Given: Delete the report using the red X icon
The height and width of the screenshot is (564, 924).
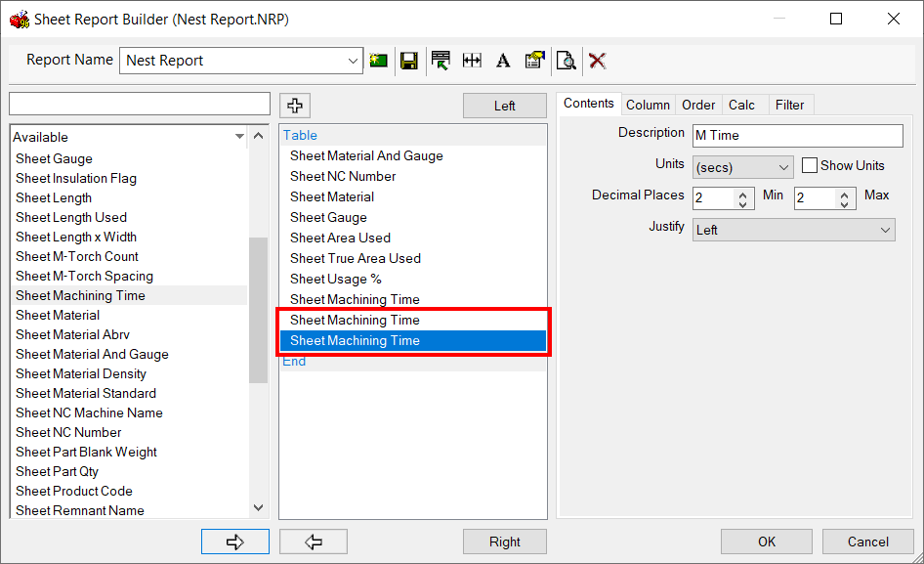Looking at the screenshot, I should [x=597, y=60].
